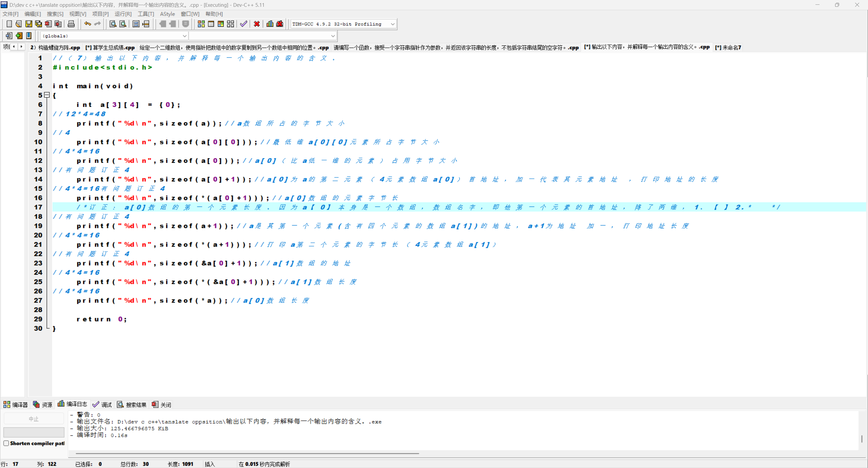Screen dimensions: 868x468
Task: Redo the last edit
Action: pos(97,24)
